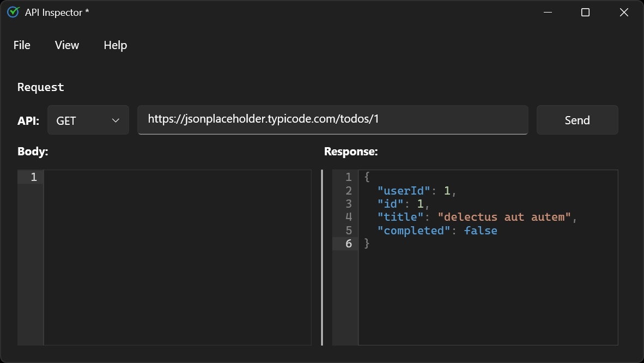Click line number 4 in Response gutter

(348, 217)
